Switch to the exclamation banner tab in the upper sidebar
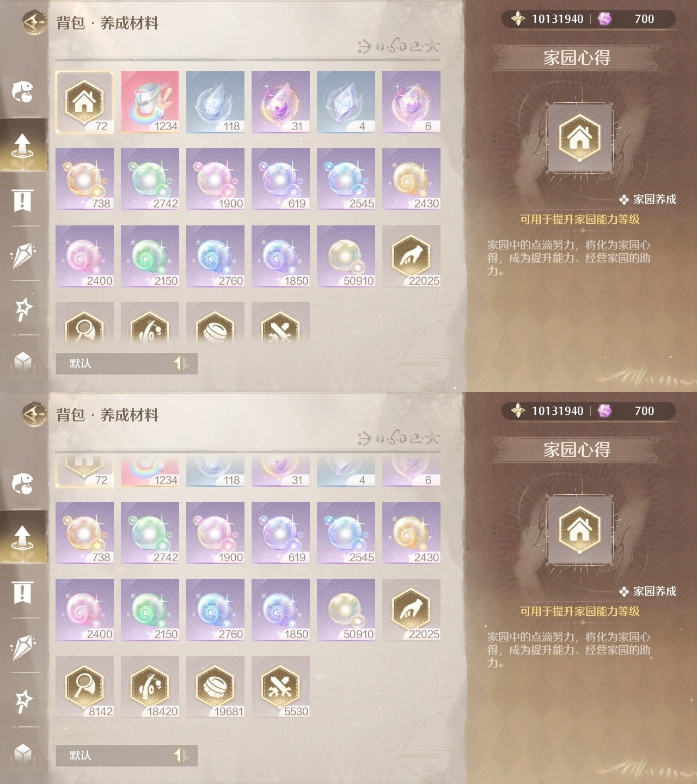 tap(23, 200)
